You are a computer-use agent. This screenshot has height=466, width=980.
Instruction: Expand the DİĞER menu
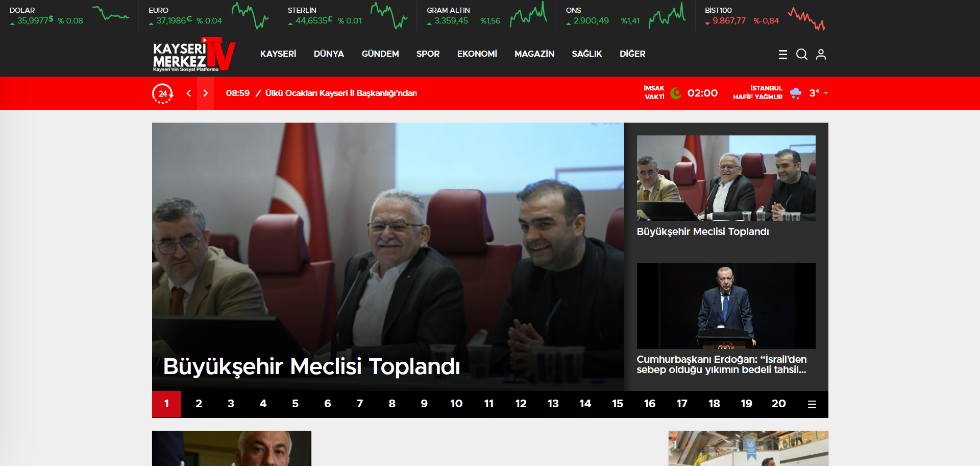[632, 54]
